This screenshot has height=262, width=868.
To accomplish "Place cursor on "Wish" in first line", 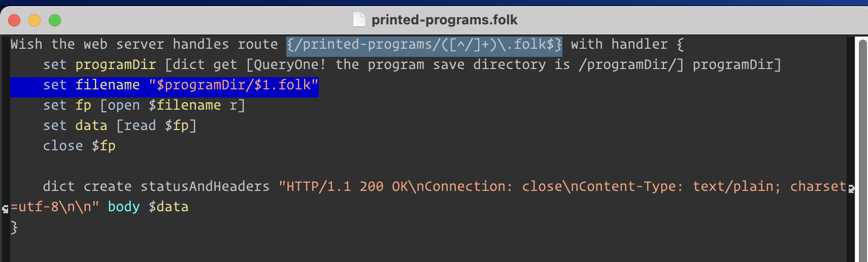I will coord(26,45).
